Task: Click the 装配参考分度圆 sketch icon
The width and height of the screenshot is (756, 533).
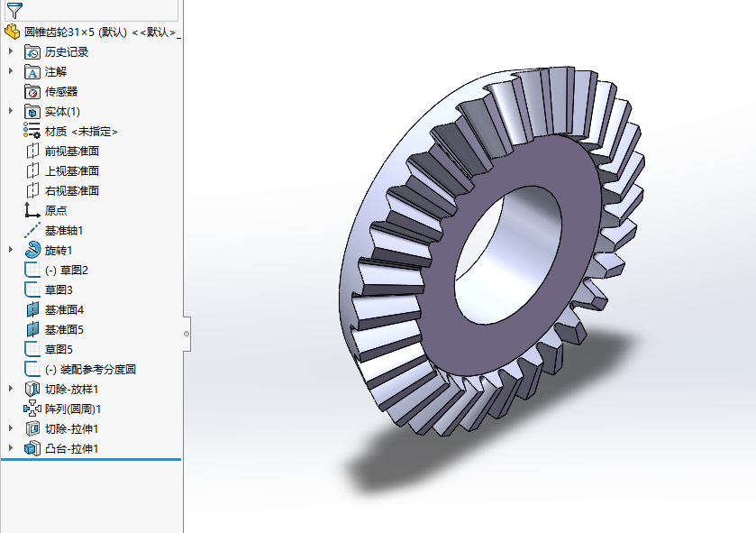Action: pyautogui.click(x=32, y=369)
